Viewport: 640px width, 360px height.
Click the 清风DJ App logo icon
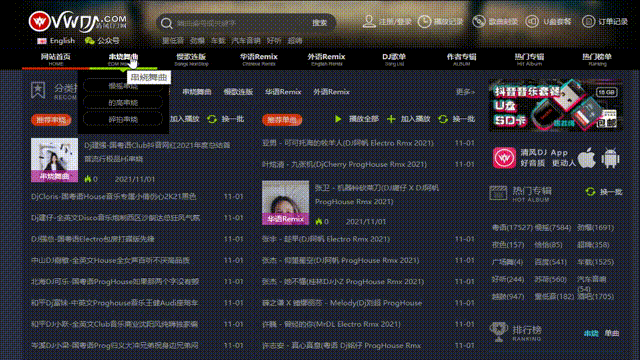click(504, 158)
